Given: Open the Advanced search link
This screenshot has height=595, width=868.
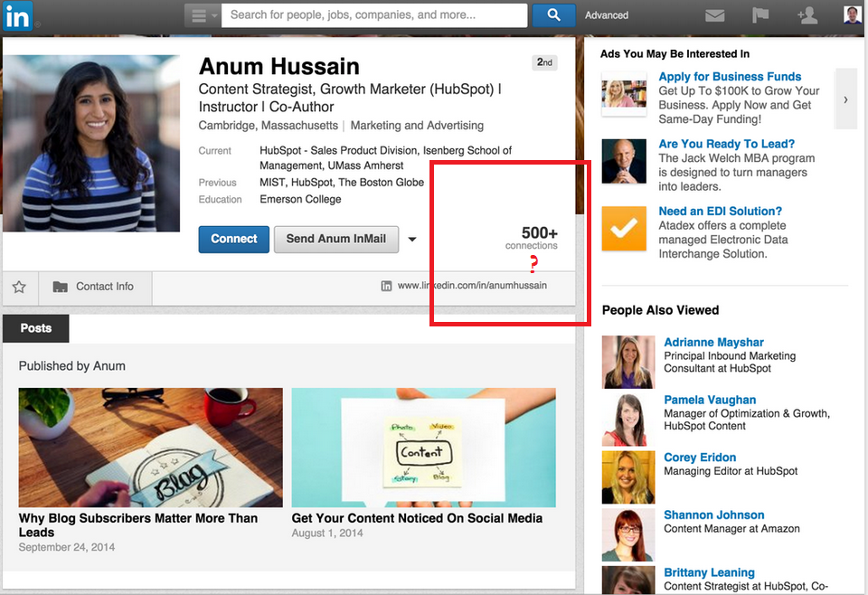Looking at the screenshot, I should click(x=607, y=15).
